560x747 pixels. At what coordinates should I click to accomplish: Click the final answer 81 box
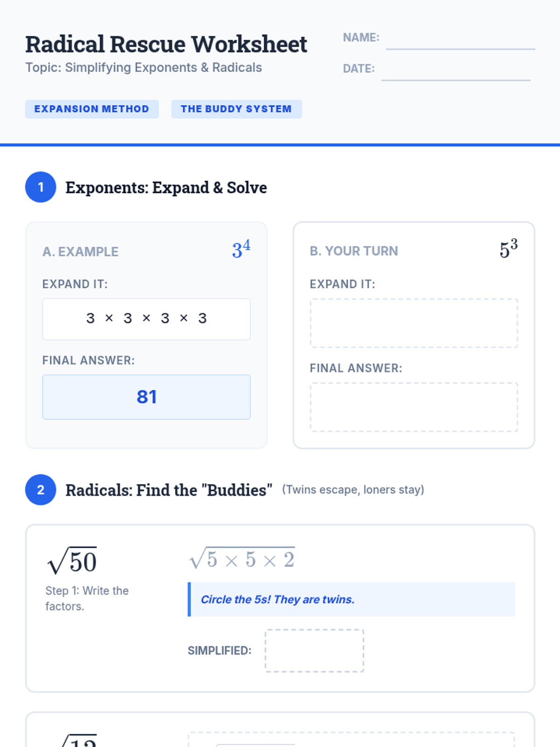point(147,397)
